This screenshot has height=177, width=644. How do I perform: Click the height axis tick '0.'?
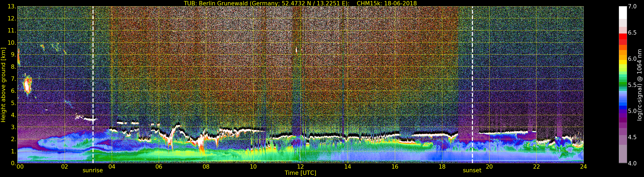(14, 163)
